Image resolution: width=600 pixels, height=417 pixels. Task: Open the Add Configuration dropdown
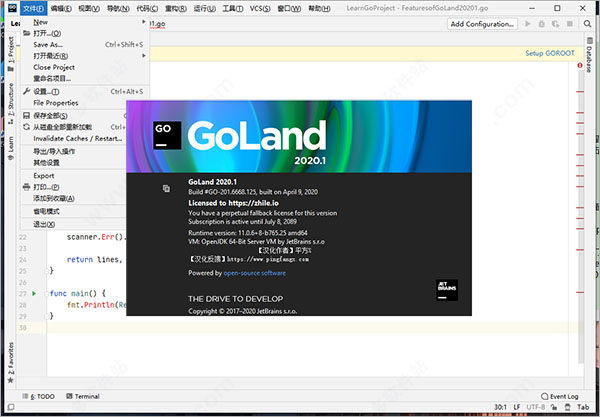482,24
